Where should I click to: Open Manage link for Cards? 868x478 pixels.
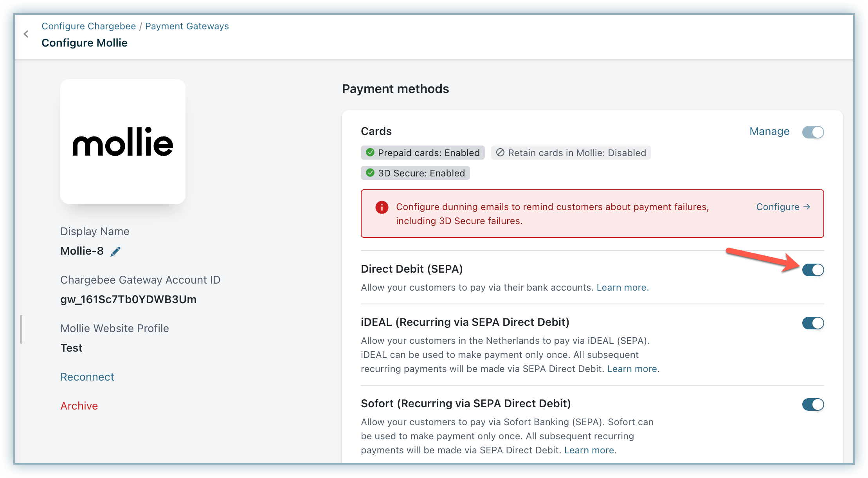769,131
